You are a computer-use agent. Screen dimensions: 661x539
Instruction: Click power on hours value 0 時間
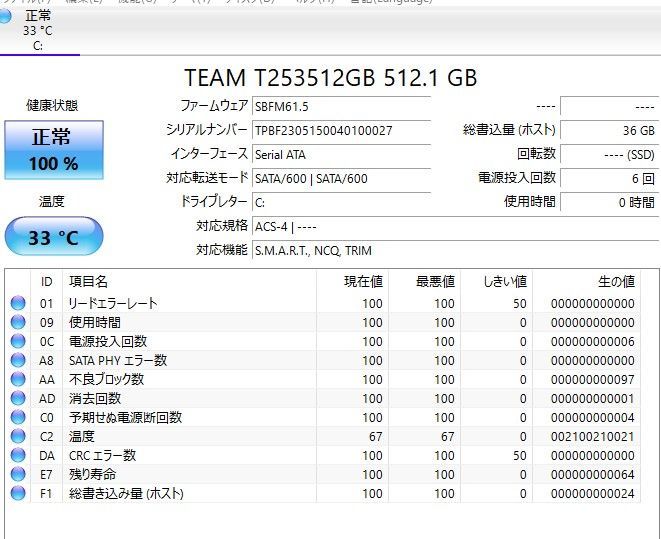click(609, 203)
